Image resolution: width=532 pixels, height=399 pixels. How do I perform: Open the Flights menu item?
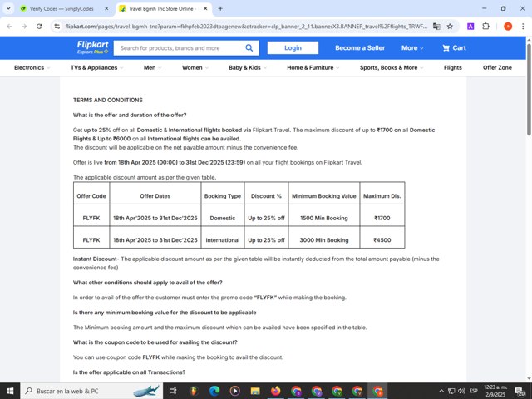(x=452, y=67)
